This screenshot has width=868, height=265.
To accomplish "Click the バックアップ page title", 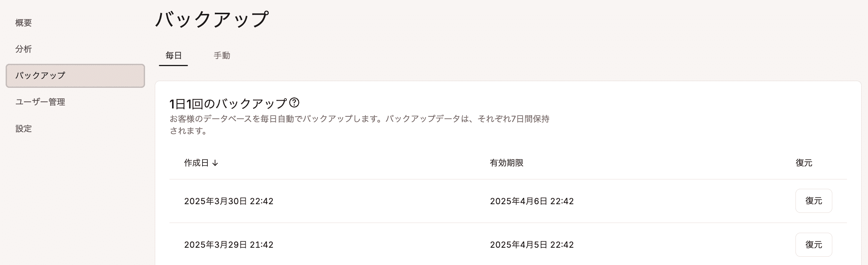I will [x=212, y=20].
